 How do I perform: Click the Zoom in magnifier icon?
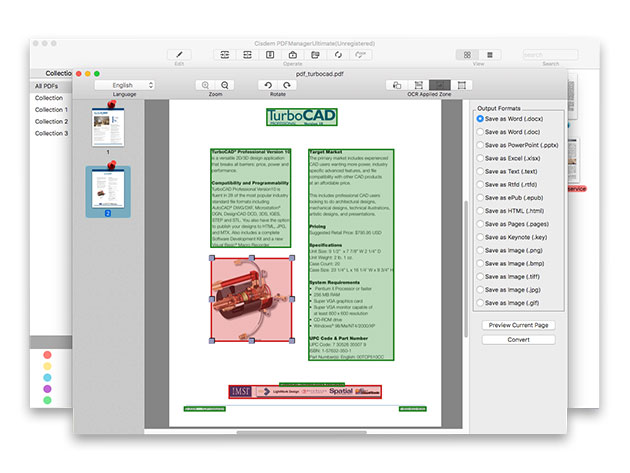[x=205, y=85]
